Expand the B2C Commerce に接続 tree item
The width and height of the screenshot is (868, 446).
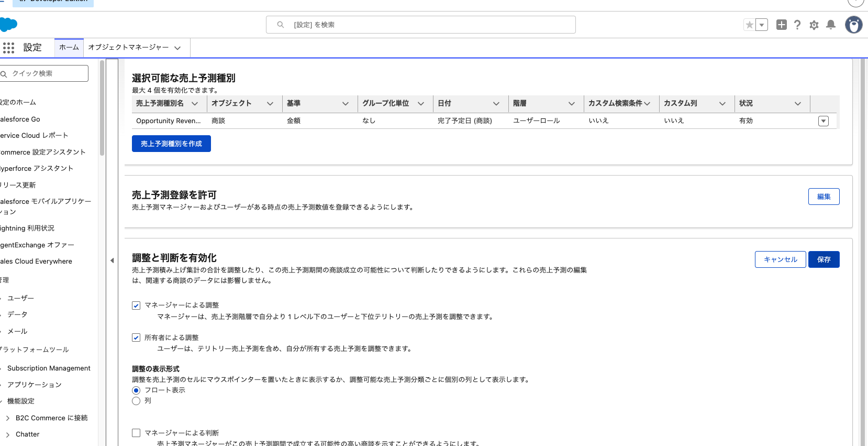coord(7,418)
